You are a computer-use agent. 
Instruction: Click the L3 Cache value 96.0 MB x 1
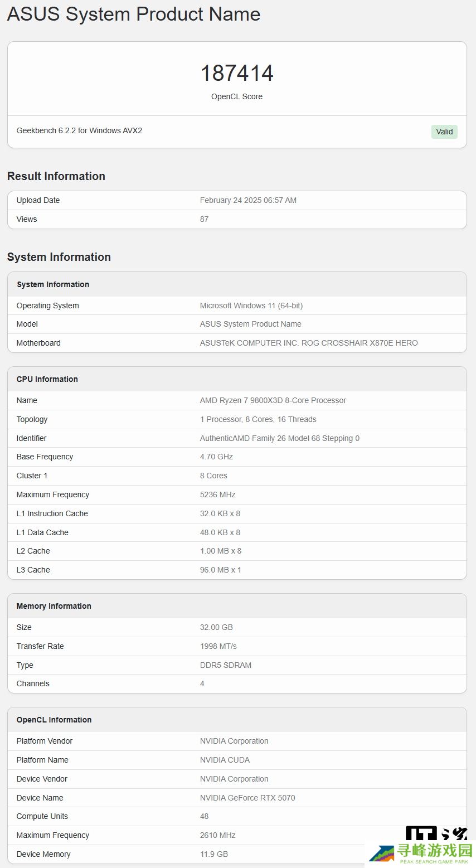click(x=220, y=570)
